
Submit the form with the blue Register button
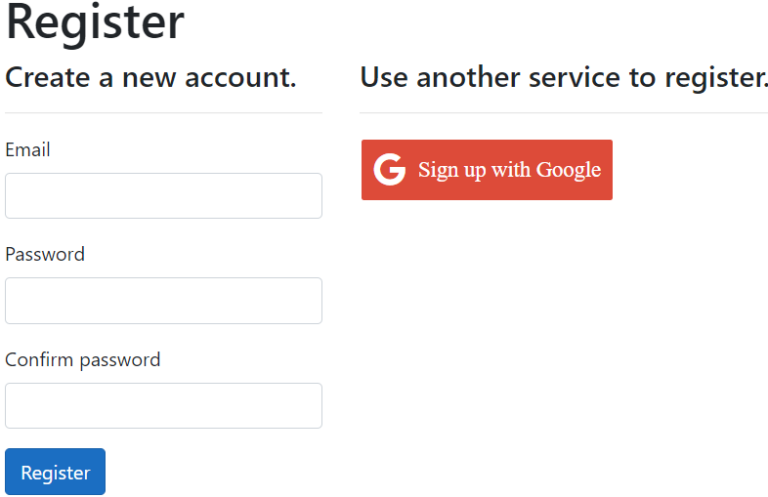click(x=55, y=472)
